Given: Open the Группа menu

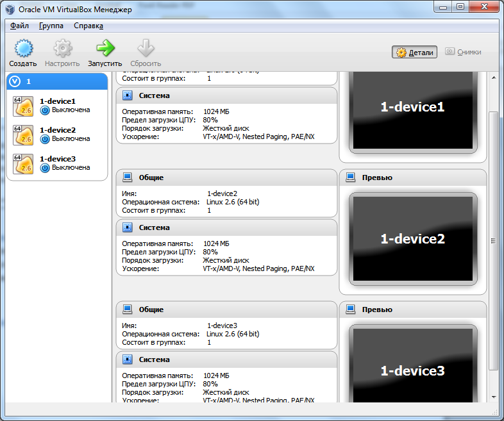Looking at the screenshot, I should (x=51, y=26).
